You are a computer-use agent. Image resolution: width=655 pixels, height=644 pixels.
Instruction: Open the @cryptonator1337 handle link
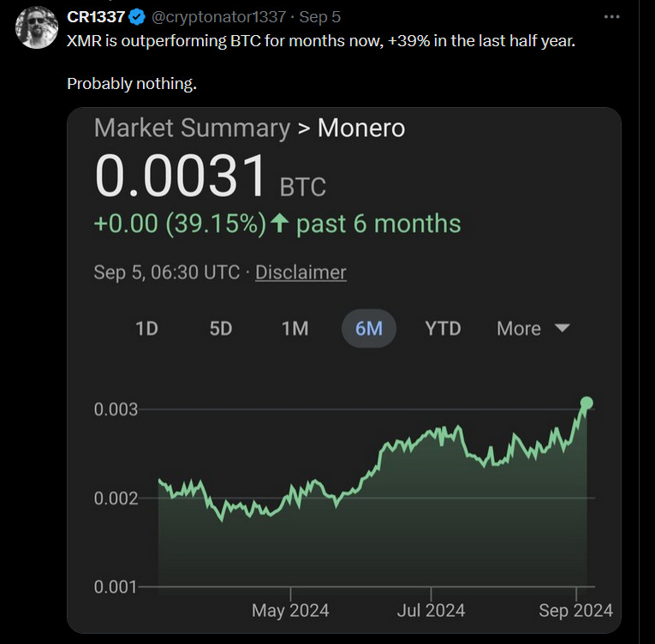[218, 17]
